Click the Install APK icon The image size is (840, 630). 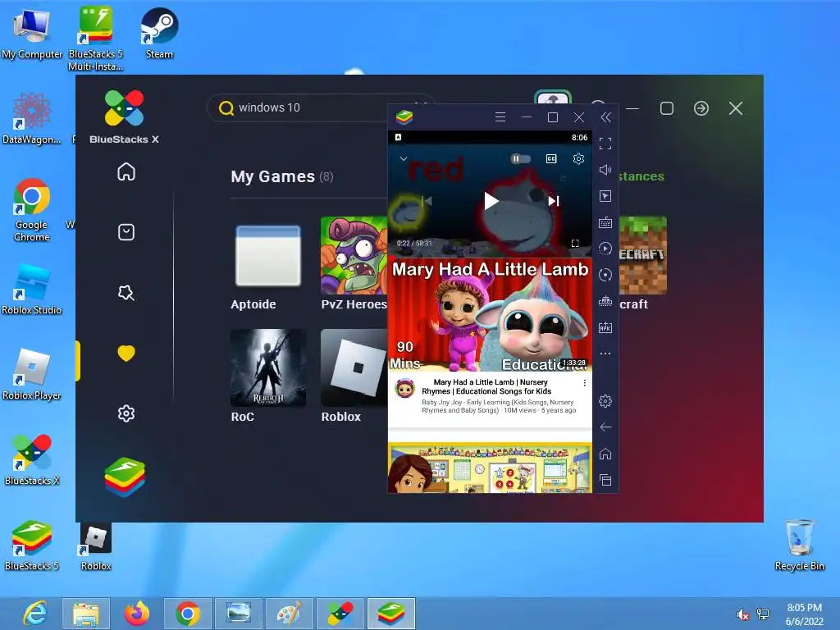click(605, 327)
